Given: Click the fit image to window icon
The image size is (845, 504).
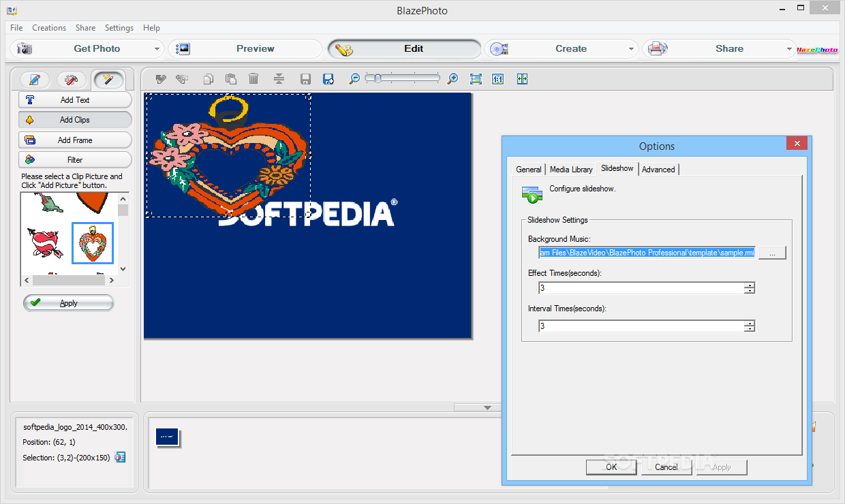Looking at the screenshot, I should (476, 79).
